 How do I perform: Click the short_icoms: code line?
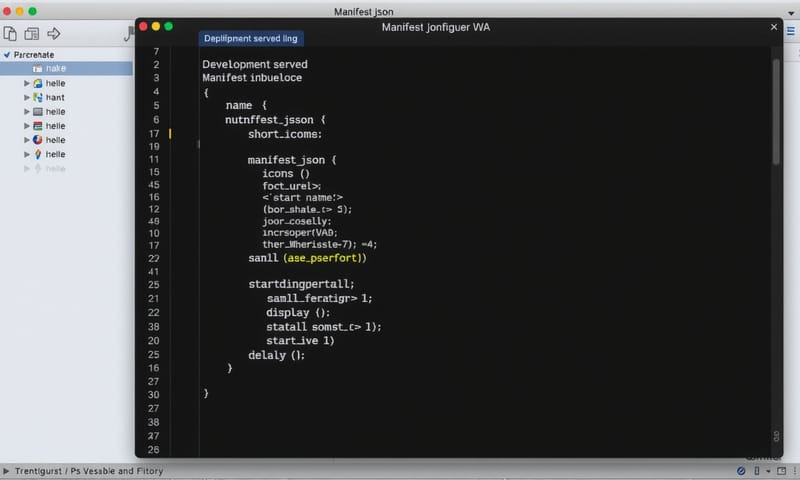point(285,134)
